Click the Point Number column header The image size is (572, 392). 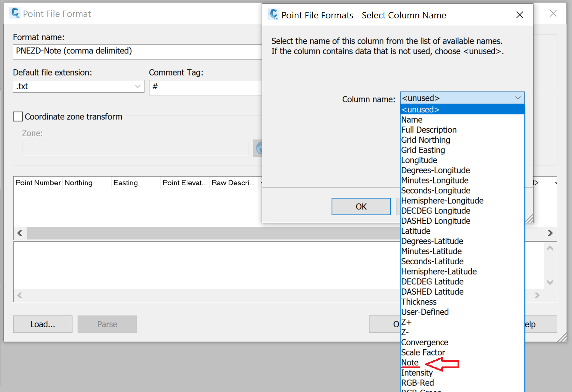point(37,183)
